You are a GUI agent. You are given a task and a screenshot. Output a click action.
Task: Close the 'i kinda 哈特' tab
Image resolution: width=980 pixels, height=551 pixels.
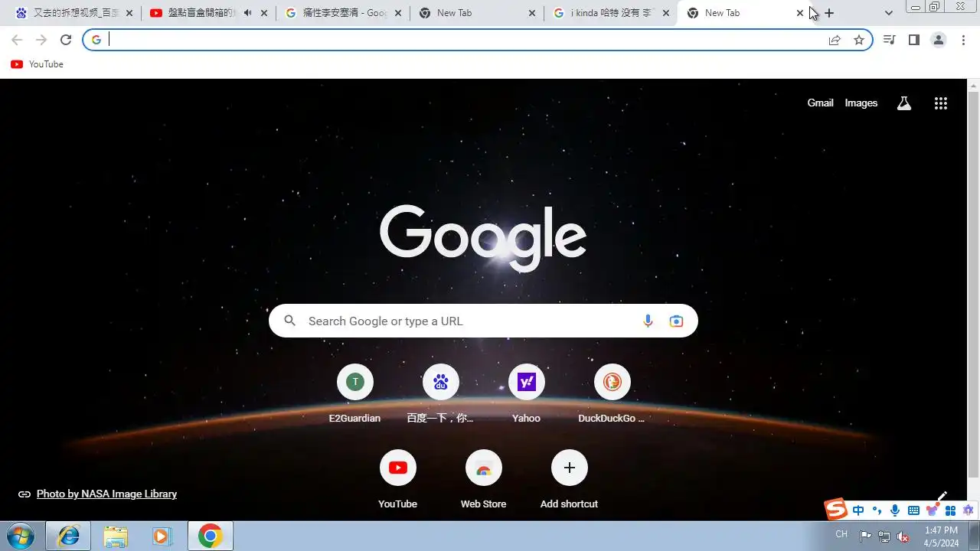point(666,13)
